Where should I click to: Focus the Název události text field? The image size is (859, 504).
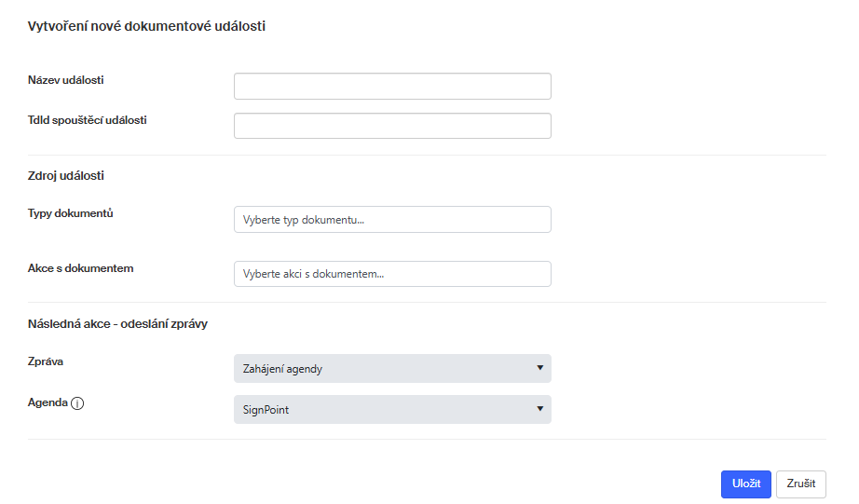[392, 87]
